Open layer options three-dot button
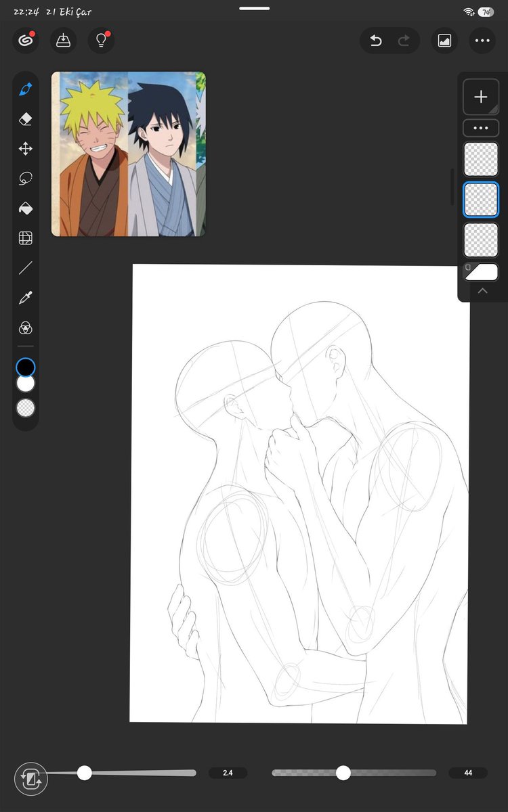Image resolution: width=508 pixels, height=812 pixels. [481, 128]
